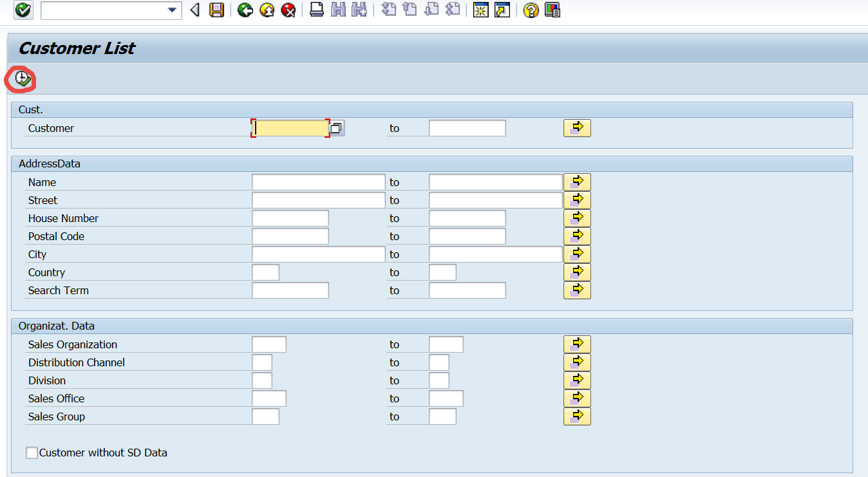
Task: Click the Postal Code input field
Action: coord(290,236)
